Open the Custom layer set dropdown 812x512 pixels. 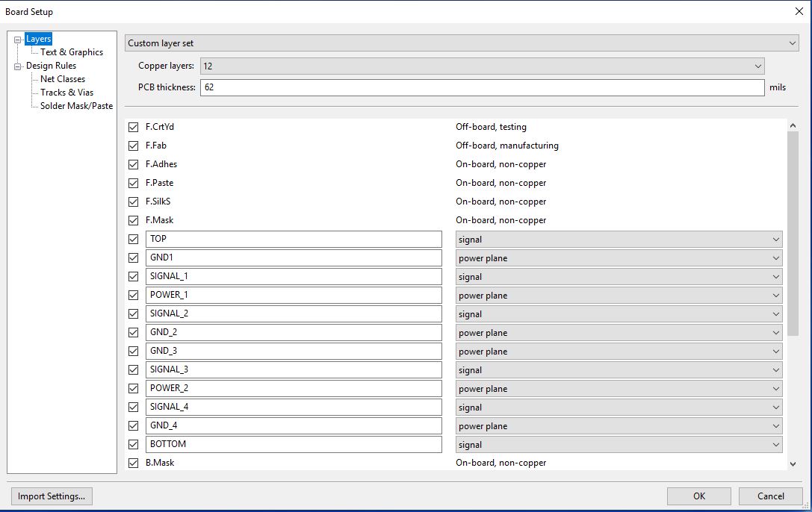click(462, 43)
